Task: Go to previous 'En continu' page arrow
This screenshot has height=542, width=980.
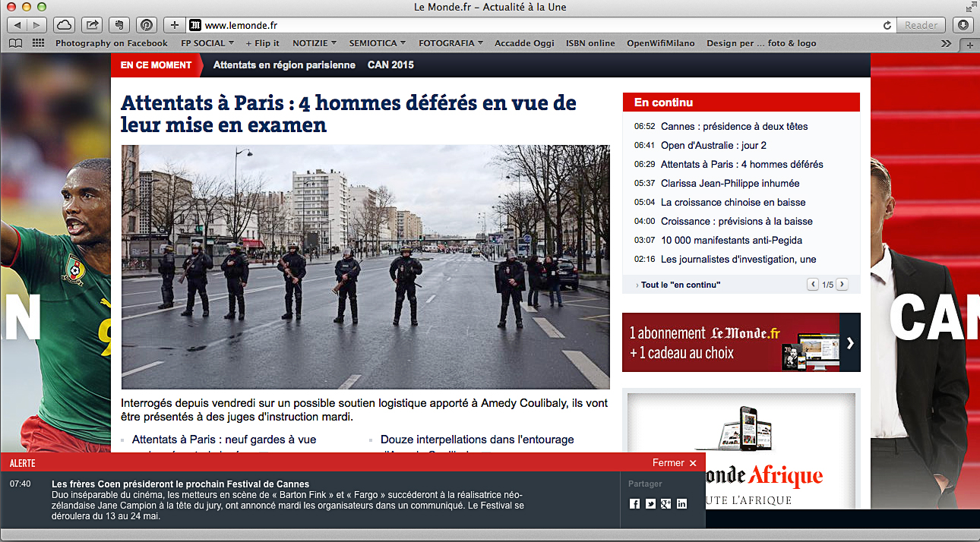Action: (x=813, y=285)
